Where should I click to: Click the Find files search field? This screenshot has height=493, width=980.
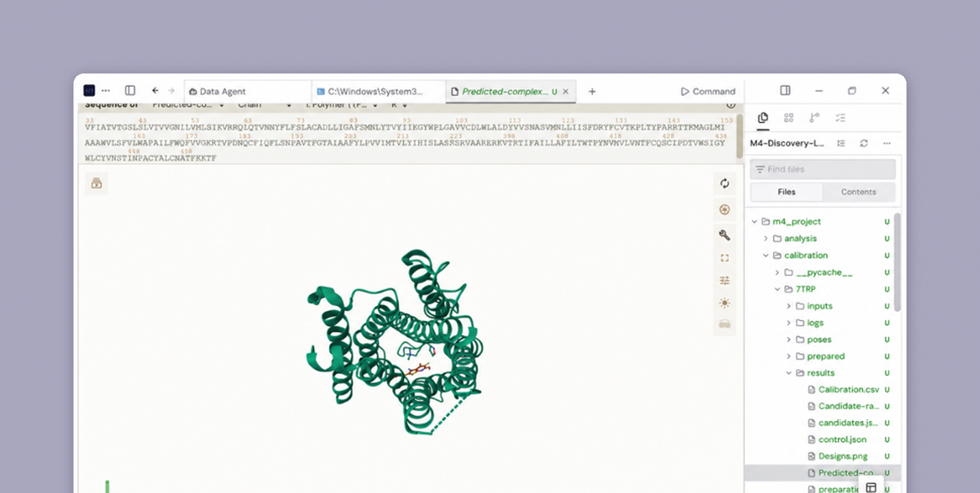pyautogui.click(x=823, y=169)
